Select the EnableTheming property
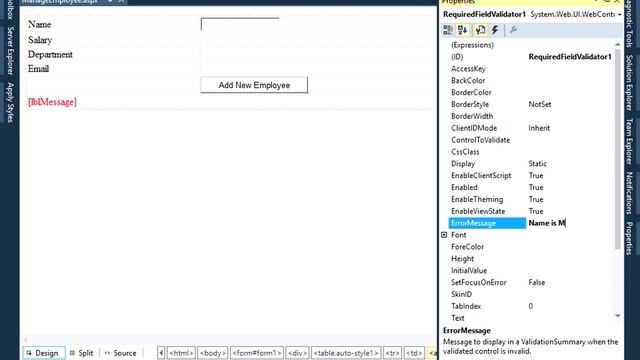The width and height of the screenshot is (640, 360). pyautogui.click(x=477, y=199)
